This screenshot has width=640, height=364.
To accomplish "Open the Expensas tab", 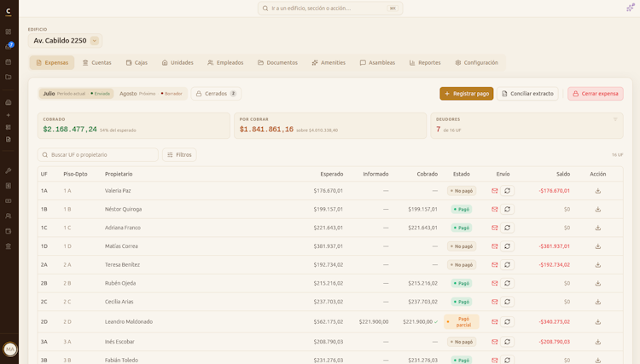I will [52, 63].
